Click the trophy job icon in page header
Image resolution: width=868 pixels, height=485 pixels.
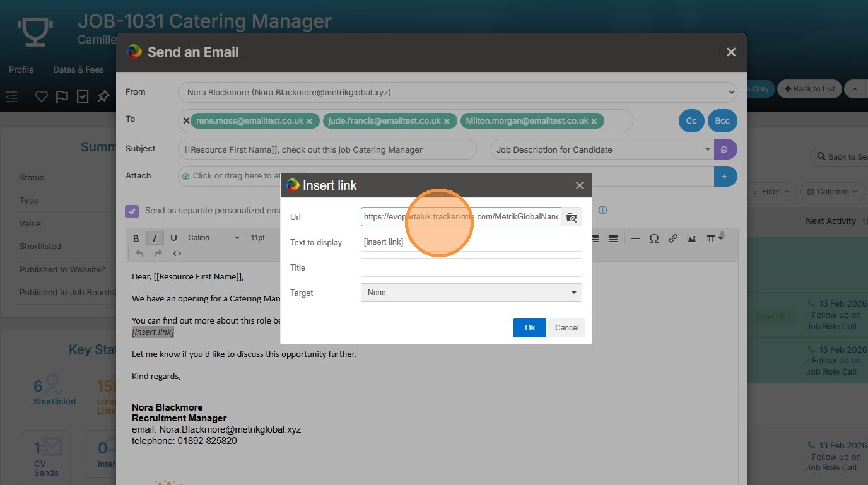[x=35, y=32]
